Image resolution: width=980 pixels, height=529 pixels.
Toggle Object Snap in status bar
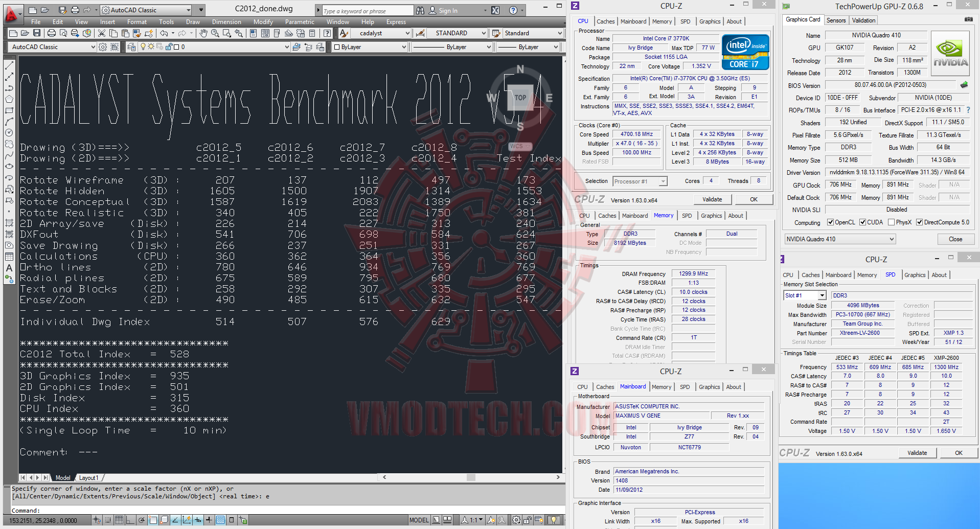pos(153,520)
